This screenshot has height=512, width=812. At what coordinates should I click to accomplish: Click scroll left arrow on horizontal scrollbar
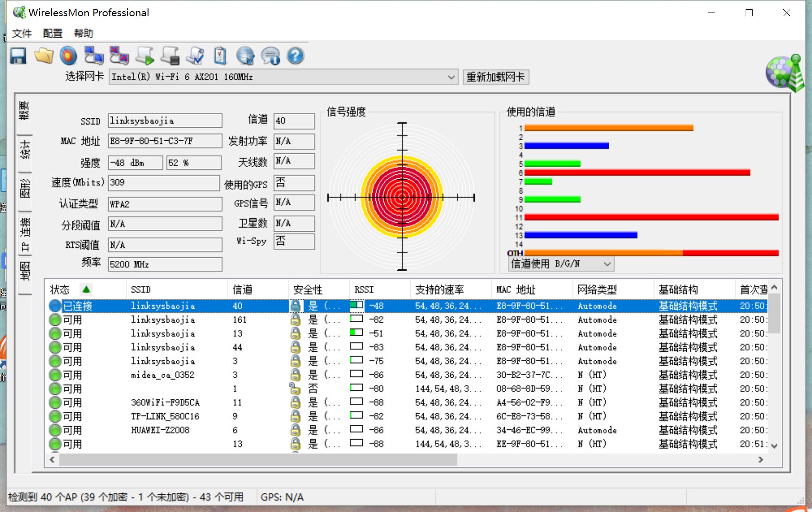tap(52, 460)
